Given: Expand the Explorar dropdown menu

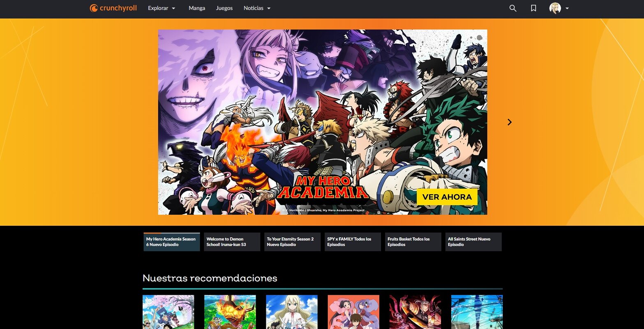Looking at the screenshot, I should (x=161, y=8).
